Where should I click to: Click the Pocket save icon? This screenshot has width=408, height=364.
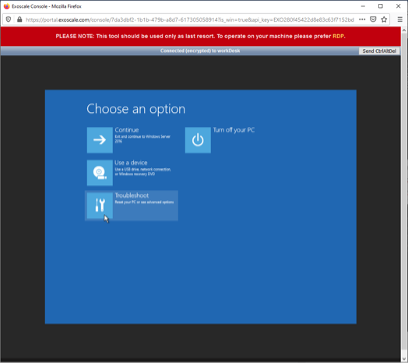click(x=373, y=19)
